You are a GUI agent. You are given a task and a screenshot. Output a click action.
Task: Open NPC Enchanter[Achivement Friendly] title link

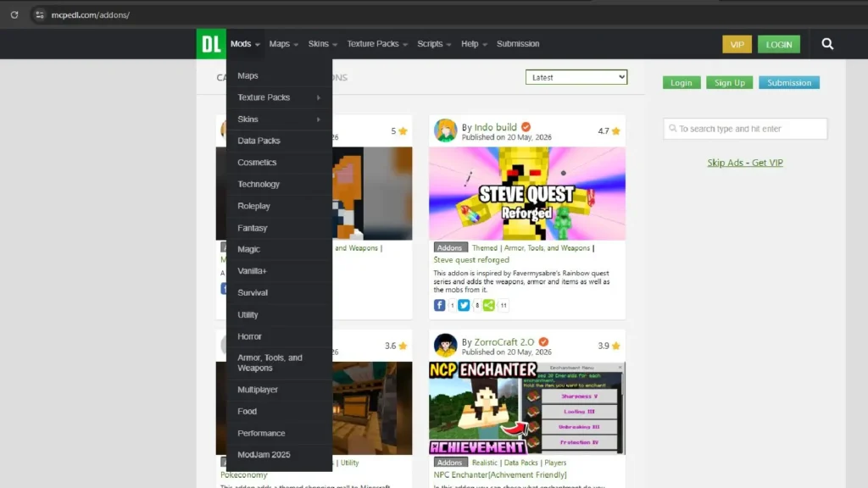(500, 474)
